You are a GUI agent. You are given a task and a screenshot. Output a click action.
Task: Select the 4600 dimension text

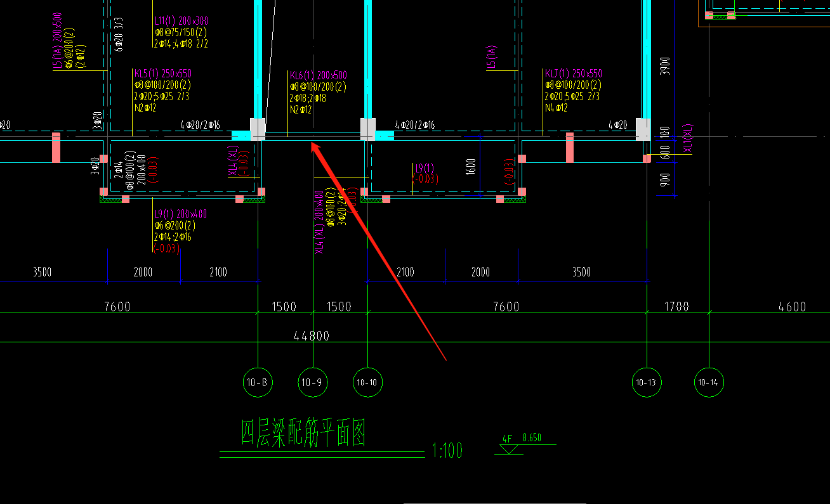coord(792,307)
